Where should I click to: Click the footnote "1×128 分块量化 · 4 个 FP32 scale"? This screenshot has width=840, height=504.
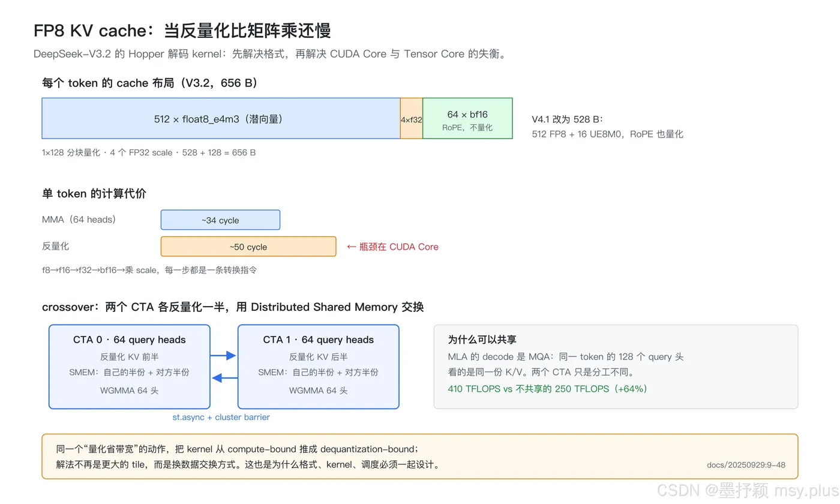[x=149, y=152]
